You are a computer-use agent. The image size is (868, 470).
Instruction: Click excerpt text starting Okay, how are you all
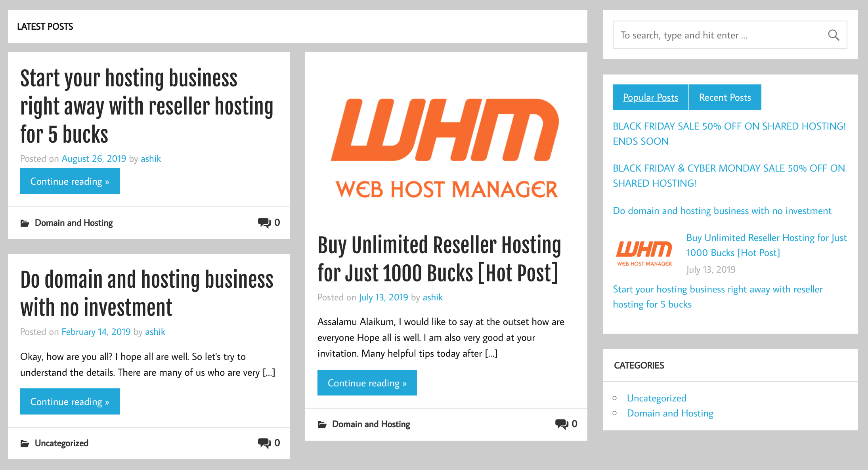click(x=147, y=364)
